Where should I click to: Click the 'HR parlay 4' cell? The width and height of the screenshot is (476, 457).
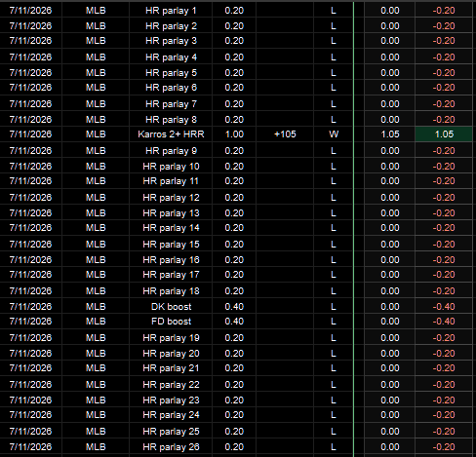click(x=171, y=57)
